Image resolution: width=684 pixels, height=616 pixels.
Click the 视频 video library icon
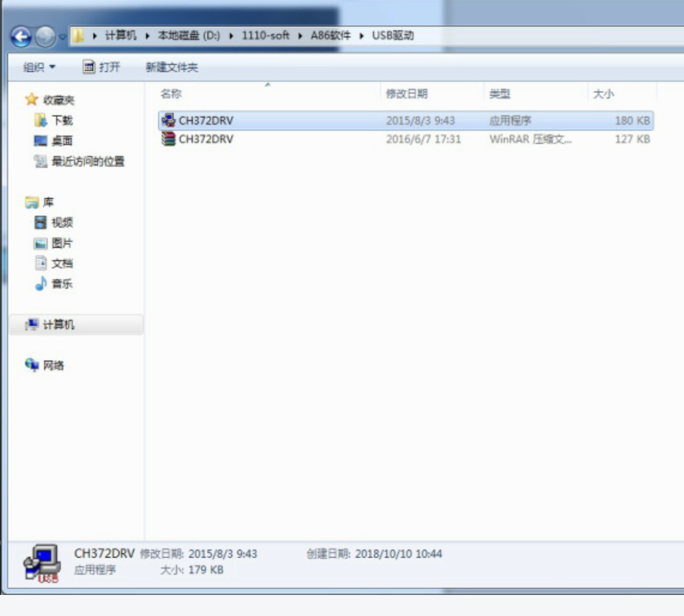pos(40,222)
